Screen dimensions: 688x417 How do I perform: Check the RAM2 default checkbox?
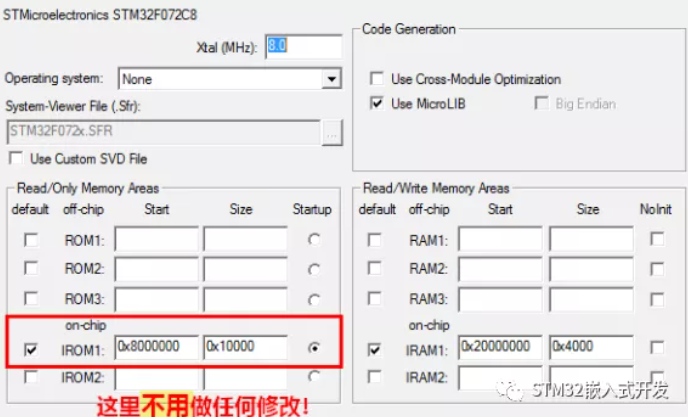[374, 268]
